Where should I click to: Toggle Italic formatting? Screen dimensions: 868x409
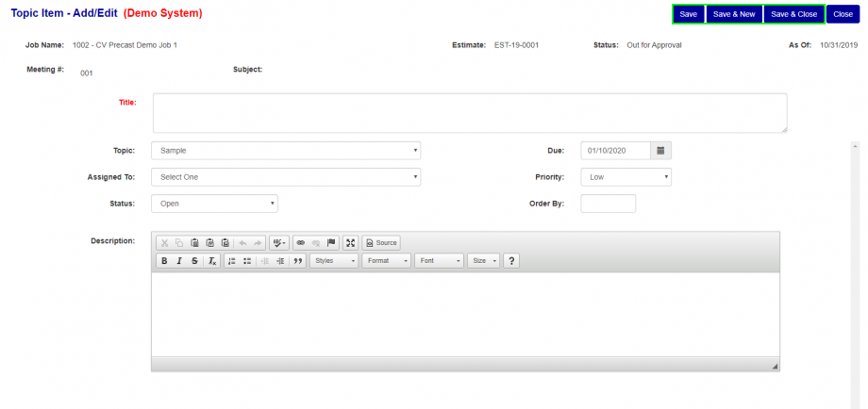point(179,261)
